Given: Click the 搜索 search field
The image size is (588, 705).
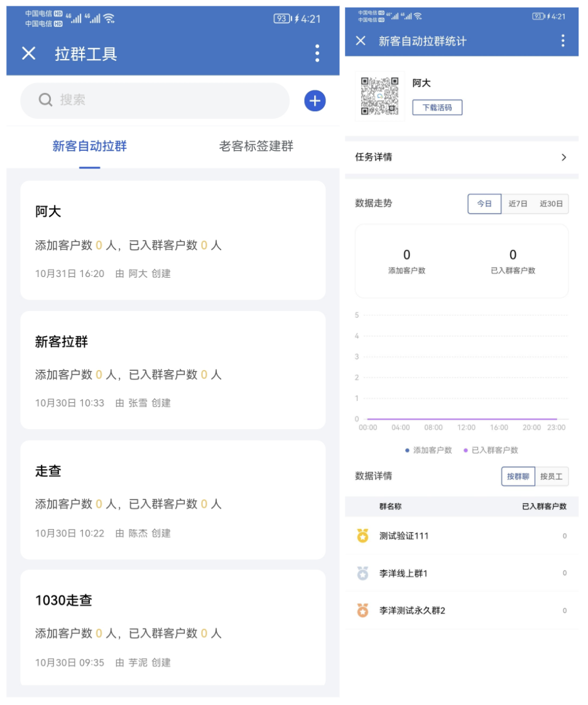Looking at the screenshot, I should coord(155,101).
